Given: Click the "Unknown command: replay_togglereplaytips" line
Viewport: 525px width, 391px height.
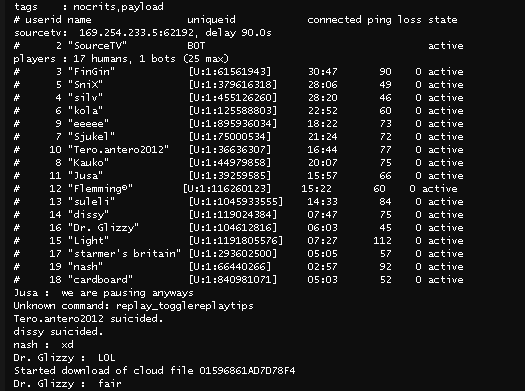Looking at the screenshot, I should coord(133,306).
